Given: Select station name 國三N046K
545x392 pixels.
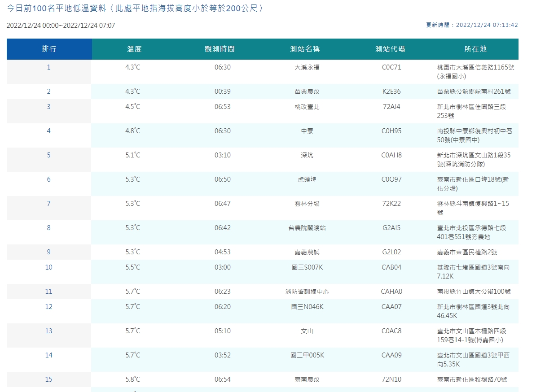Looking at the screenshot, I should pyautogui.click(x=307, y=307).
